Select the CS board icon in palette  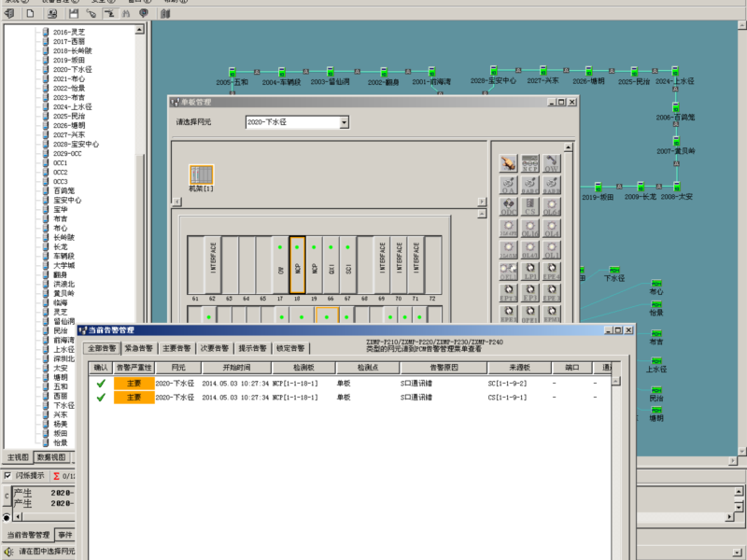(530, 206)
